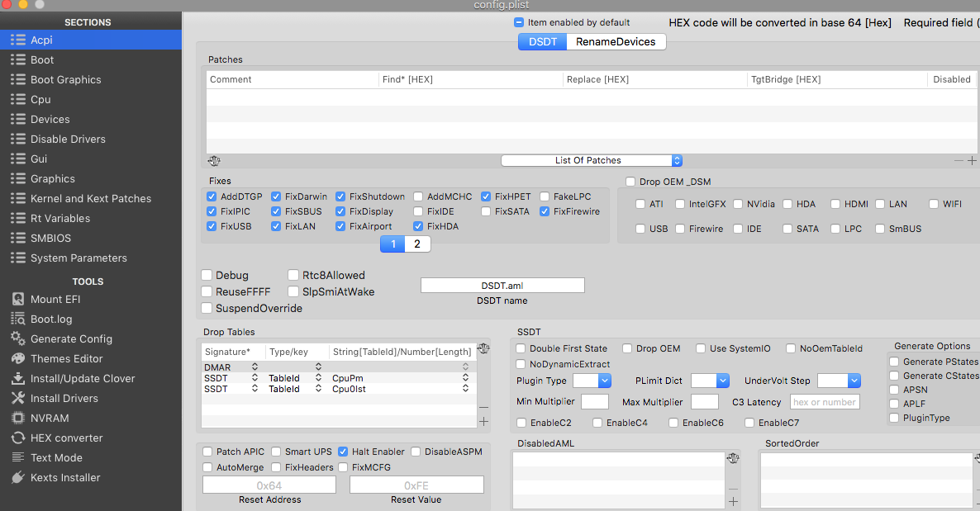Enable the Debug checkbox
This screenshot has width=980, height=511.
point(207,275)
